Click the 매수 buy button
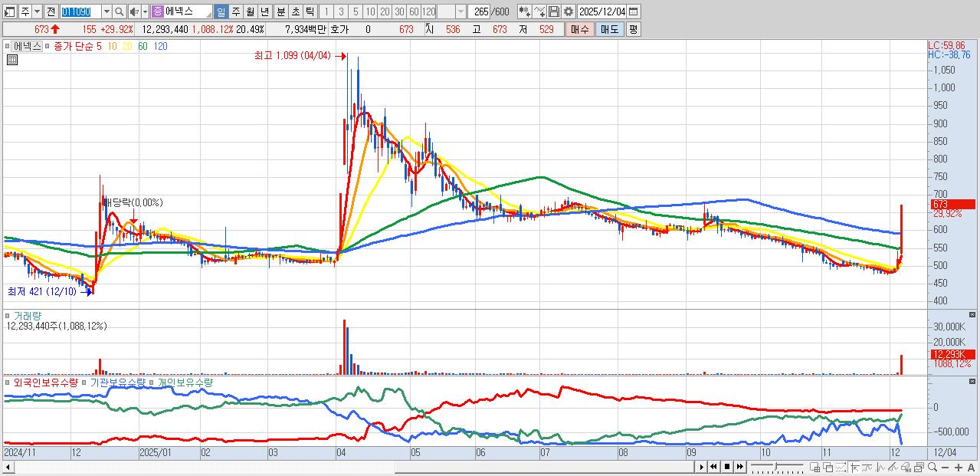 pyautogui.click(x=580, y=29)
